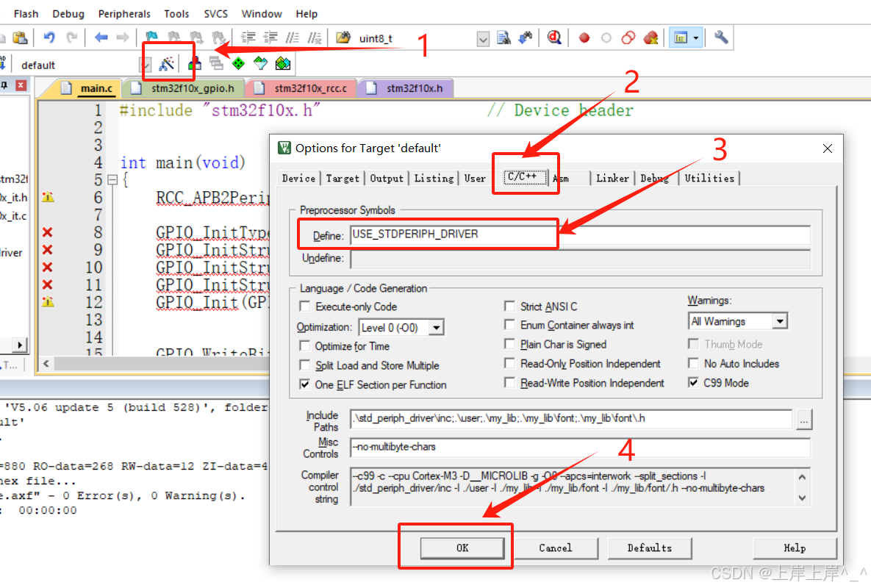The image size is (871, 588).
Task: Click the Defaults button
Action: (649, 548)
